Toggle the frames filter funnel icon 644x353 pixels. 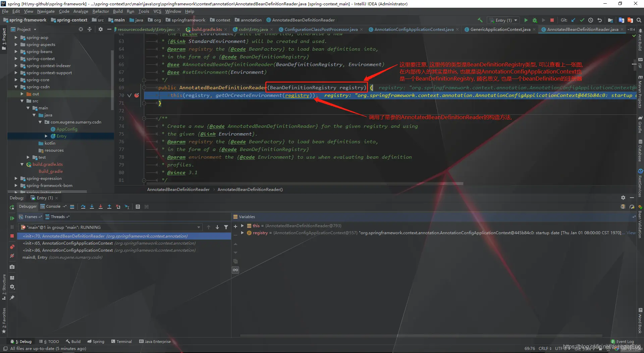point(226,227)
